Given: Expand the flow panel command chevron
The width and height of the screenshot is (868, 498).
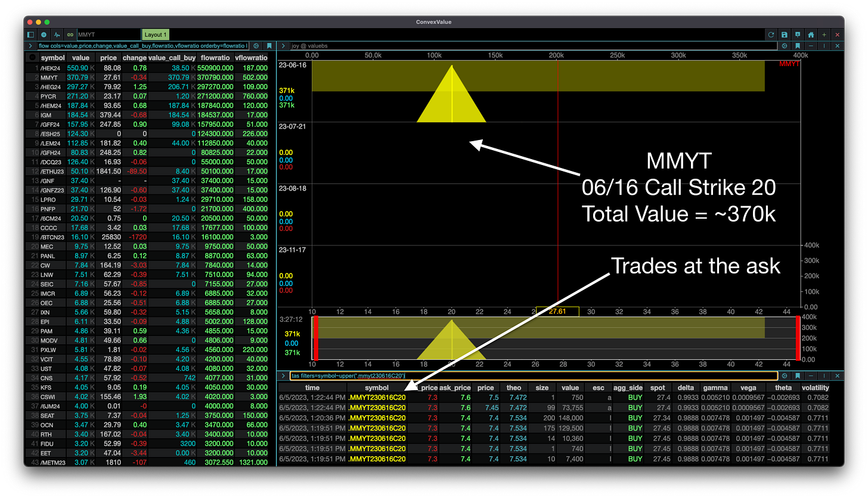Looking at the screenshot, I should coord(30,45).
